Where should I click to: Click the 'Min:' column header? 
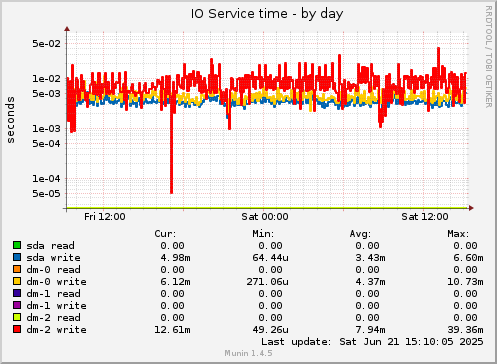coord(263,234)
